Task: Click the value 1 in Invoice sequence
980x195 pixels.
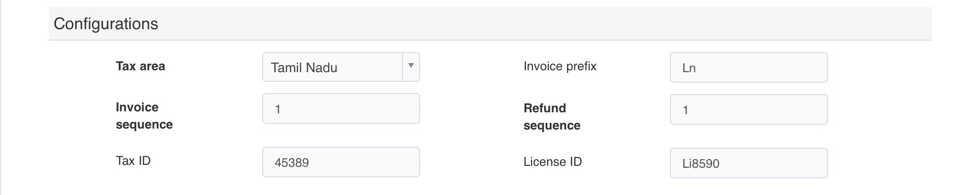Action: pos(278,109)
